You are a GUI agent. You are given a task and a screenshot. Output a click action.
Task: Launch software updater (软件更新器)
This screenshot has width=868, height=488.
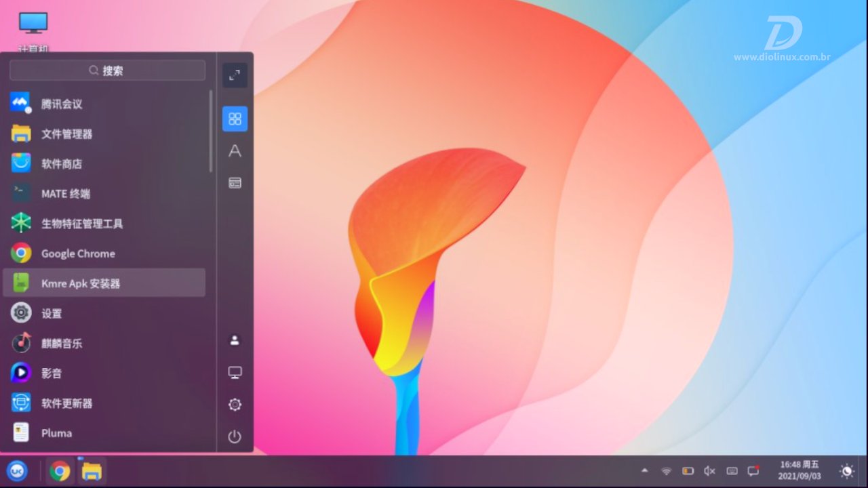pyautogui.click(x=104, y=403)
